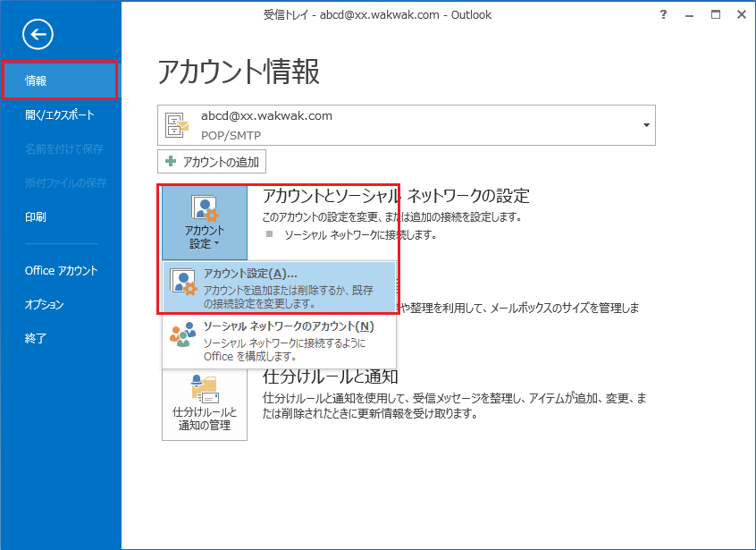
Task: Click the green plus icon for adding an account
Action: [x=171, y=161]
